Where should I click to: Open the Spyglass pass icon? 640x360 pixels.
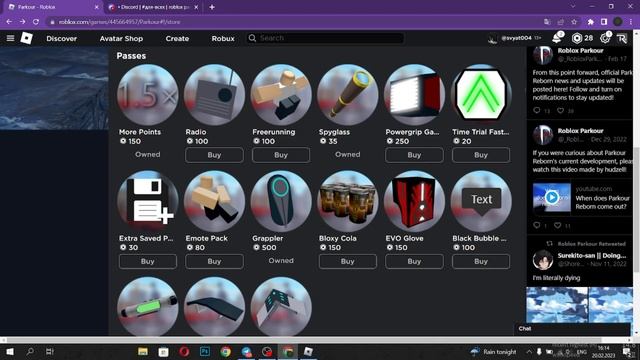pyautogui.click(x=348, y=95)
